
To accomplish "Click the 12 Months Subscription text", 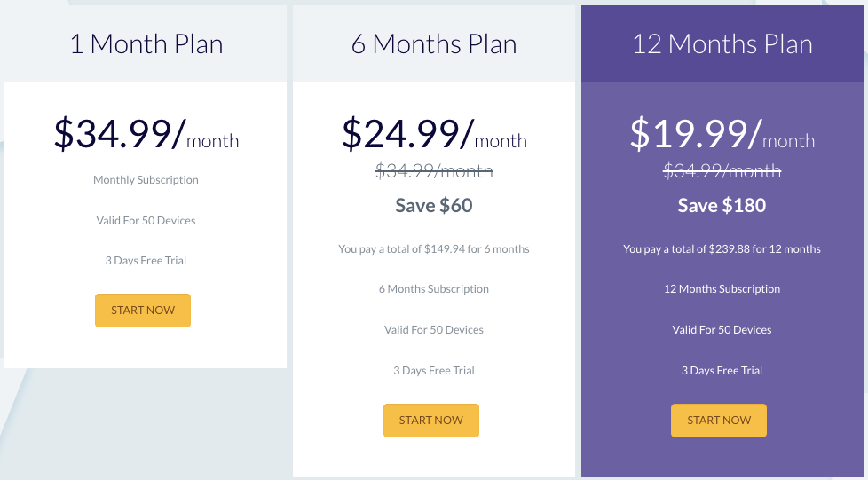I will coord(722,289).
